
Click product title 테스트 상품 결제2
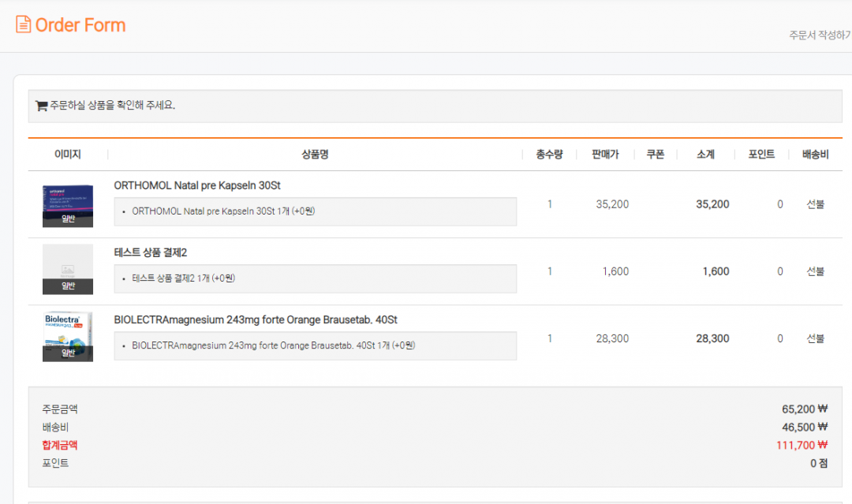tap(151, 252)
